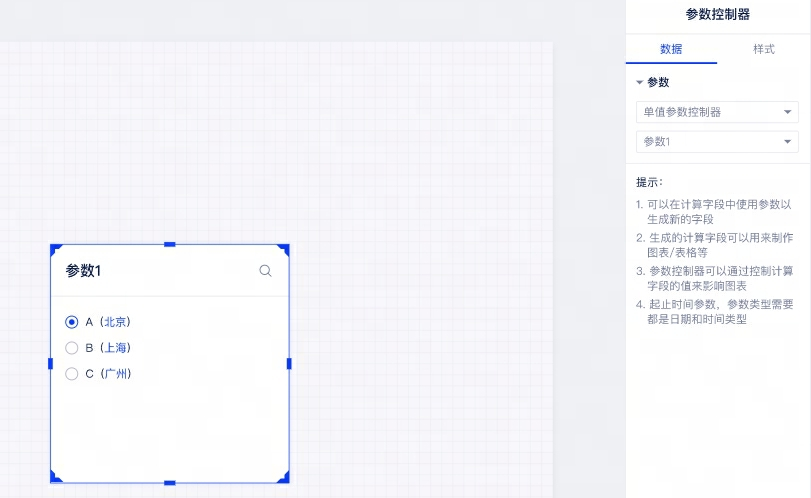The height and width of the screenshot is (498, 811).
Task: Select the A（北京） radio option
Action: click(71, 322)
